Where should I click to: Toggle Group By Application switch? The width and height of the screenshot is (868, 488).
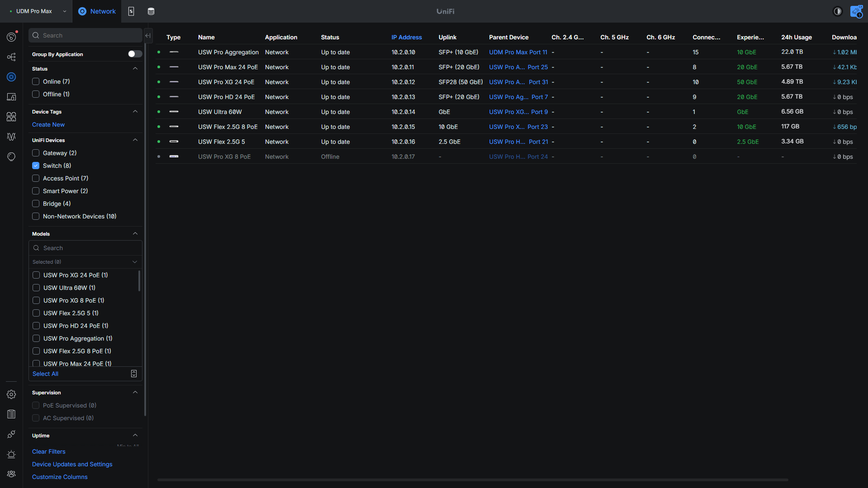[135, 54]
